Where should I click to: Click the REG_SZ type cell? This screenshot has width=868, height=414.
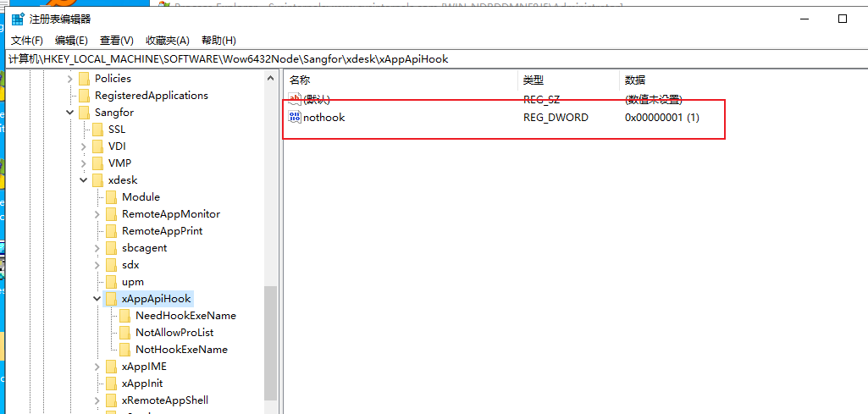[542, 100]
